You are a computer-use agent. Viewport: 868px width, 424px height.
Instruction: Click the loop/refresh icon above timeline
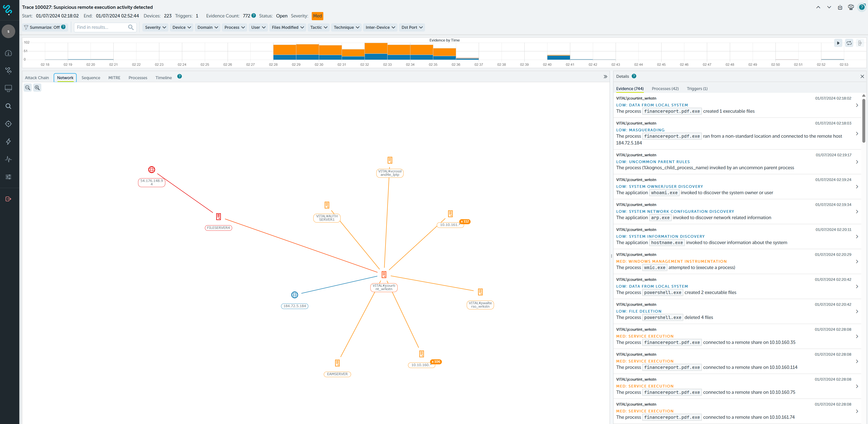pyautogui.click(x=849, y=43)
